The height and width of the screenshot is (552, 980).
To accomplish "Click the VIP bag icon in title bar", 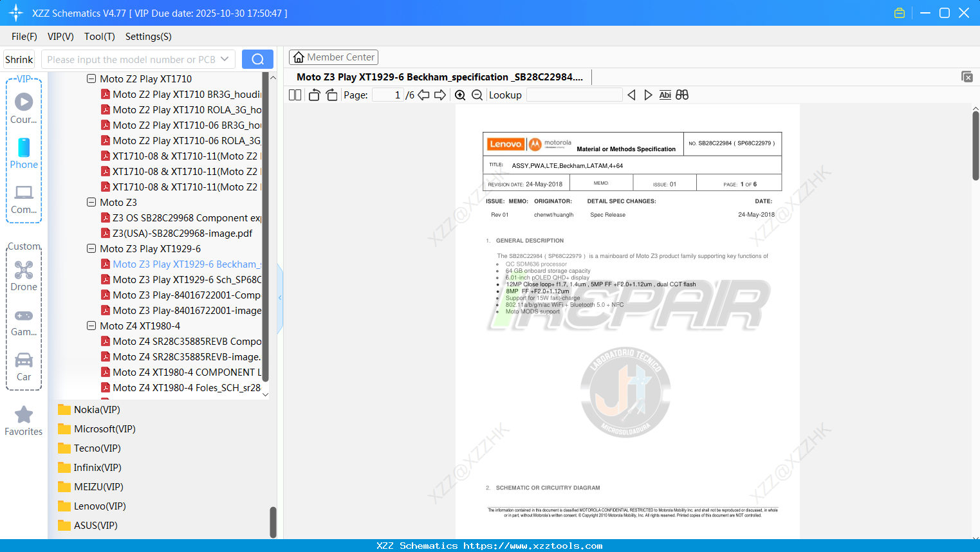I will click(900, 13).
